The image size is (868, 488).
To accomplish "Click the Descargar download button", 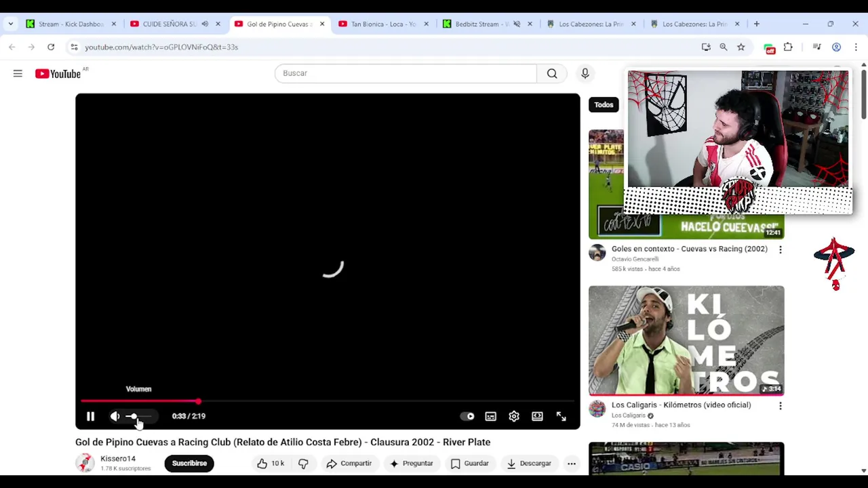I will click(x=529, y=464).
